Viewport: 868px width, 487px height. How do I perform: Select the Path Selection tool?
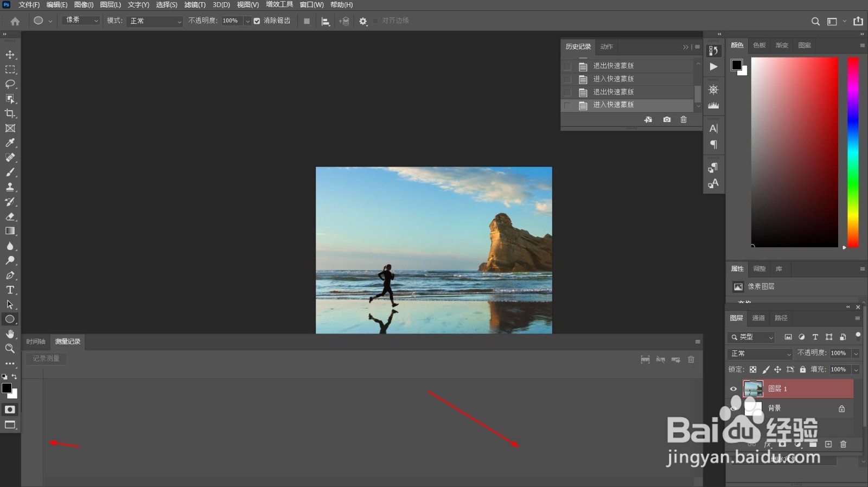(x=10, y=304)
